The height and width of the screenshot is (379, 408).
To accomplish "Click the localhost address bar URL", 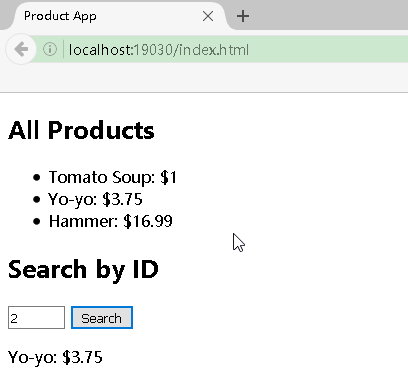I will (x=159, y=50).
